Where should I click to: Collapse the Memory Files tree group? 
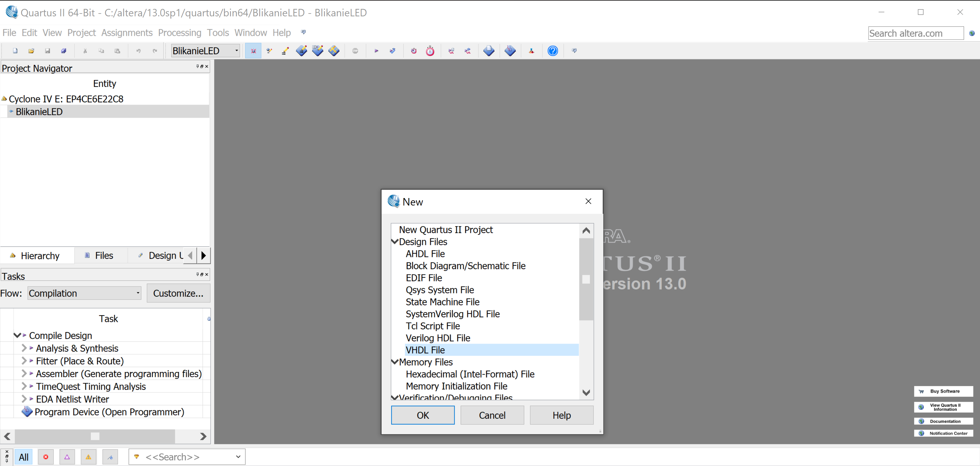(394, 362)
